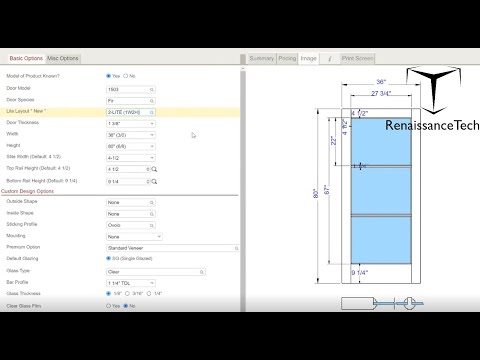Click the vertical scrollbar between the panels
Screen dimensions: 480x360
[243, 187]
